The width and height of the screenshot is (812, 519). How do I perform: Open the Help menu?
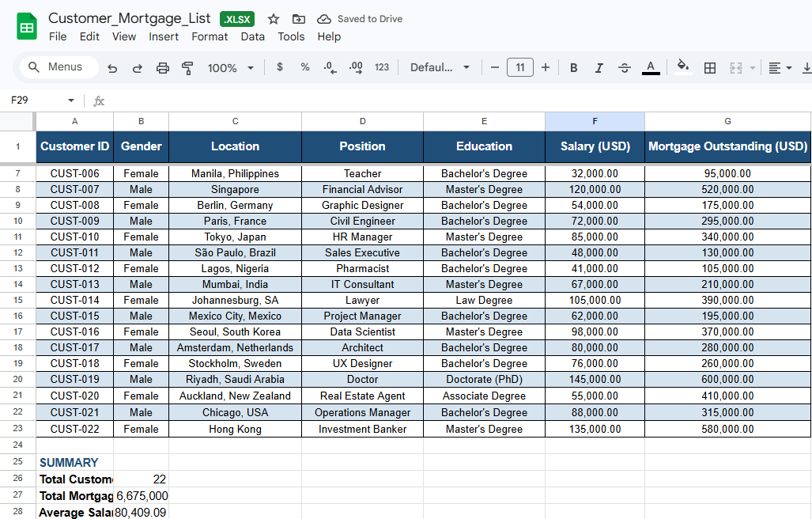point(329,36)
